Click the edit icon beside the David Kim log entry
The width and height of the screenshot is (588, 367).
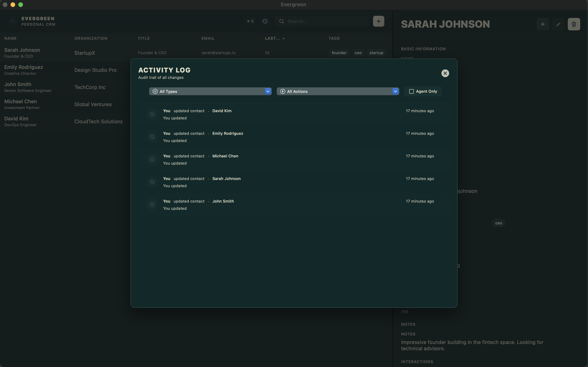pyautogui.click(x=152, y=114)
